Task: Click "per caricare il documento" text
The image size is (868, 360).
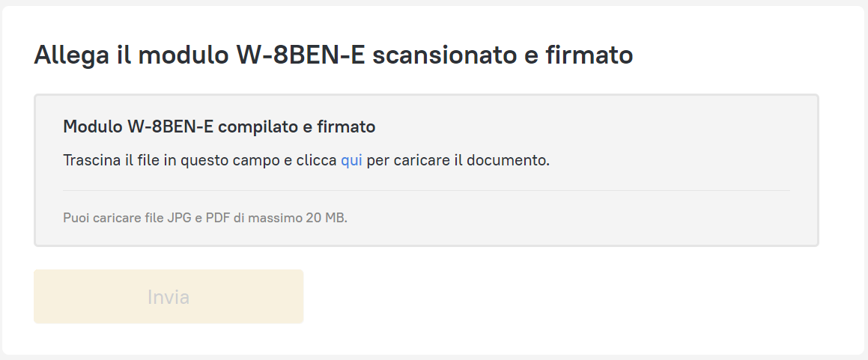Action: tap(458, 161)
